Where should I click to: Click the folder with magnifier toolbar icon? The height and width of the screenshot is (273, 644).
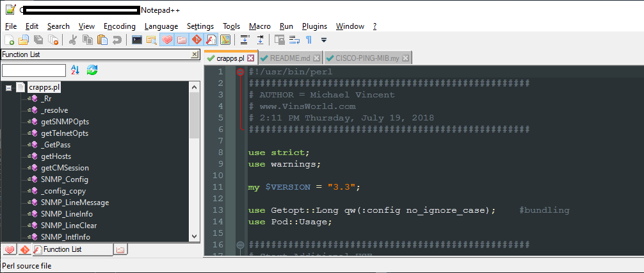[x=152, y=40]
